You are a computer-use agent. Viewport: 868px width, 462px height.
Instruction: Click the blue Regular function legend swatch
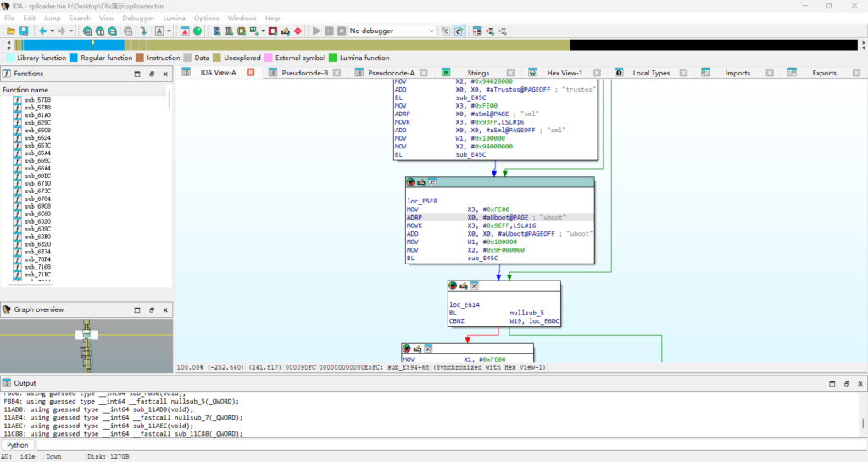tap(73, 58)
